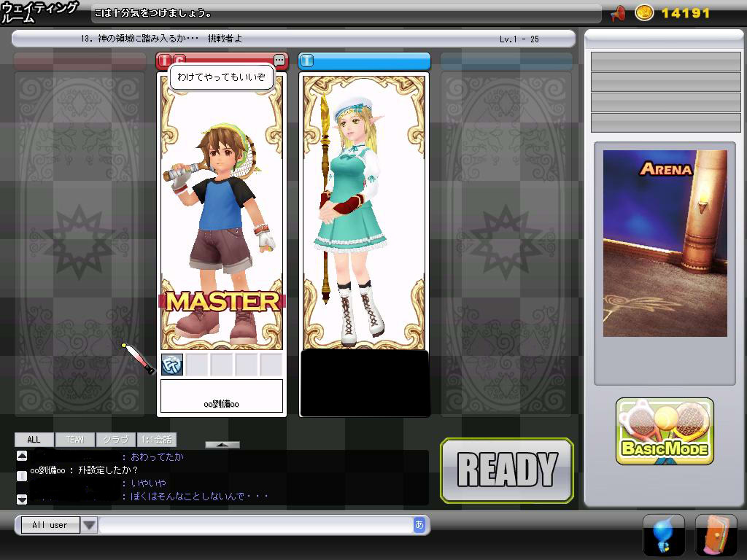
Task: Toggle the Japanese IME input mode indicator
Action: point(419,524)
